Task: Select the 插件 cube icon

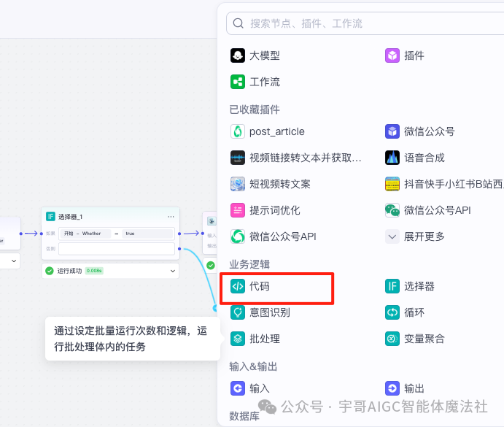Action: coord(392,55)
